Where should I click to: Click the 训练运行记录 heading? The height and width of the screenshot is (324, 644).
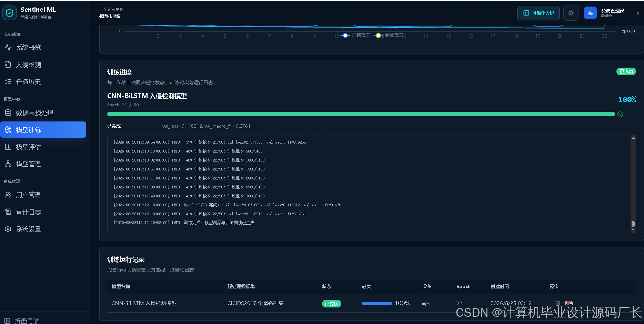click(x=126, y=259)
